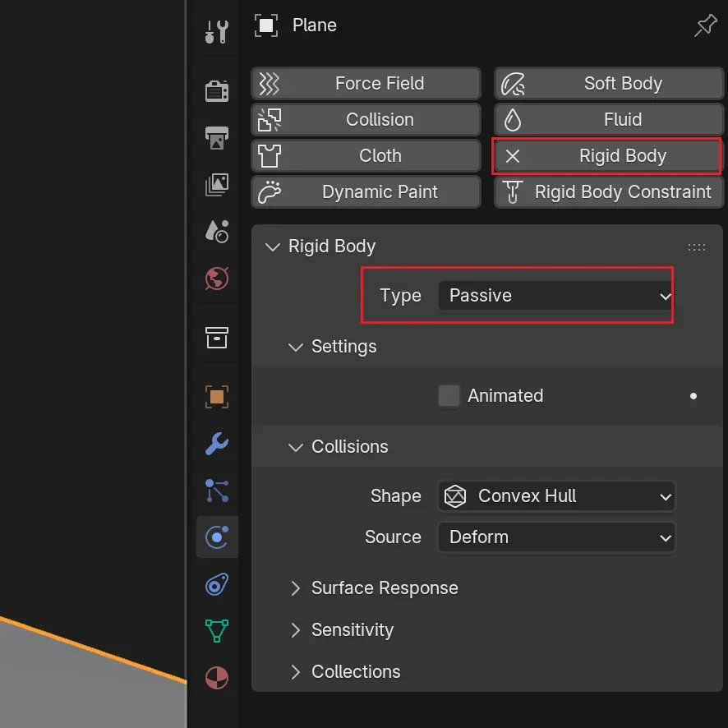Enable Cloth physics

pyautogui.click(x=366, y=156)
